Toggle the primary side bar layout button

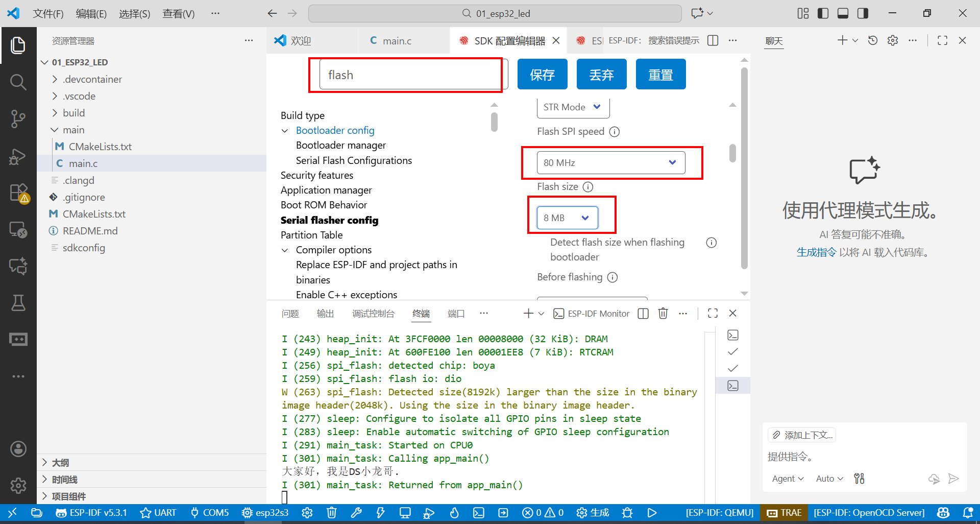pos(823,13)
